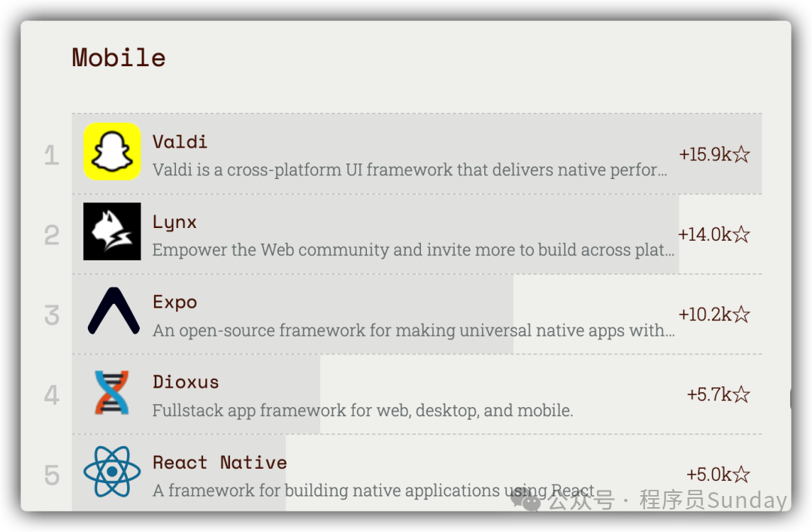Image resolution: width=812 pixels, height=532 pixels.
Task: Open the Valdi project title
Action: [x=180, y=141]
